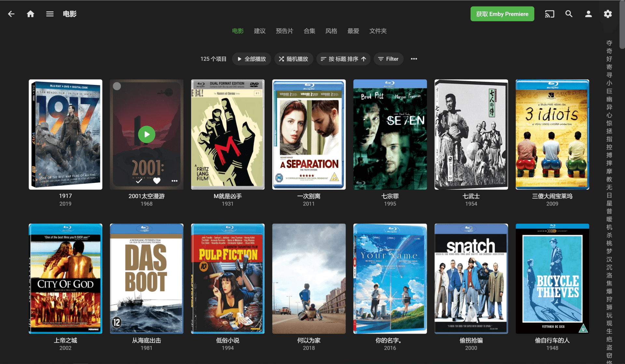Viewport: 625px width, 364px height.
Task: Switch to the 建议 tab
Action: pyautogui.click(x=260, y=31)
